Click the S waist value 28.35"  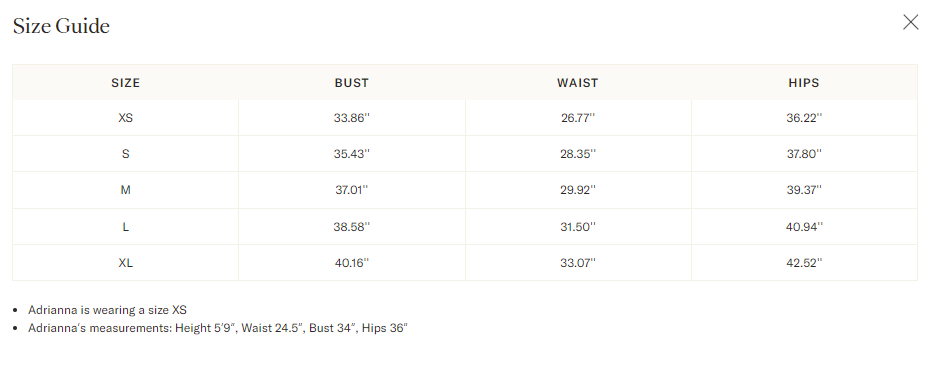[578, 154]
